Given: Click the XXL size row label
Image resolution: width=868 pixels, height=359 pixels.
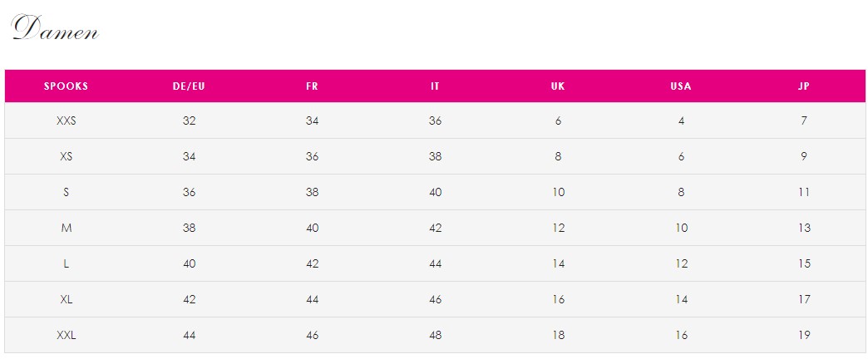Looking at the screenshot, I should point(66,336).
